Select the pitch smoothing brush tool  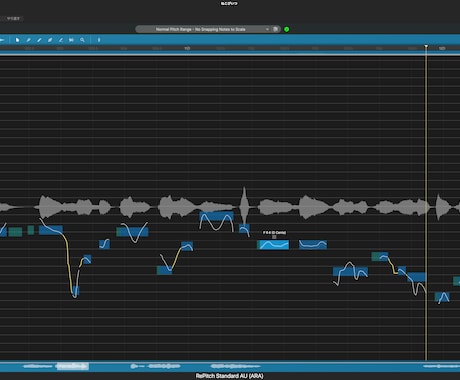coord(61,40)
